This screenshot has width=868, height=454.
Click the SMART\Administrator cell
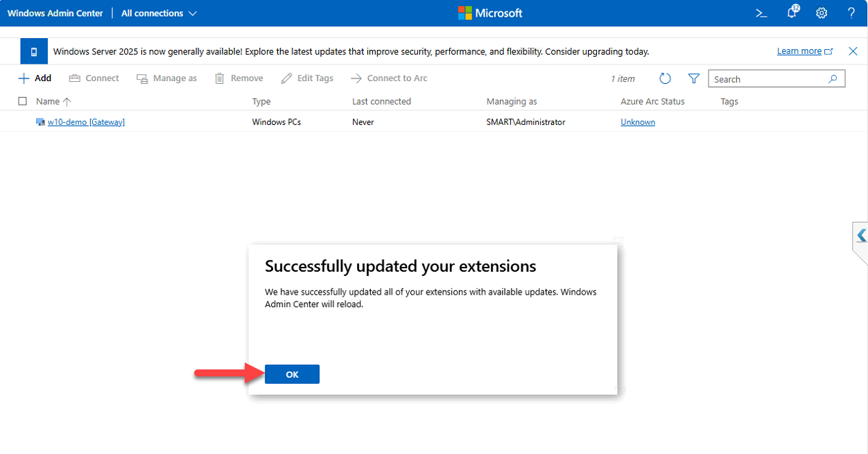[526, 122]
